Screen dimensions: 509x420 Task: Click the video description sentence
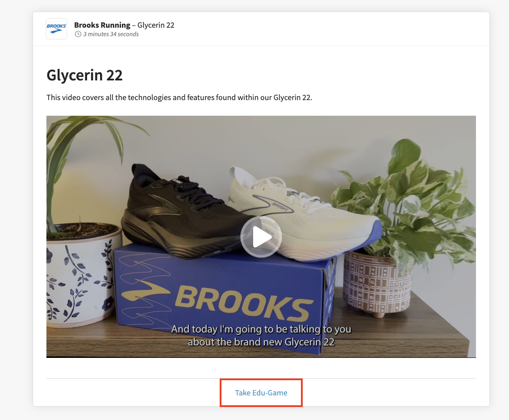[x=179, y=97]
